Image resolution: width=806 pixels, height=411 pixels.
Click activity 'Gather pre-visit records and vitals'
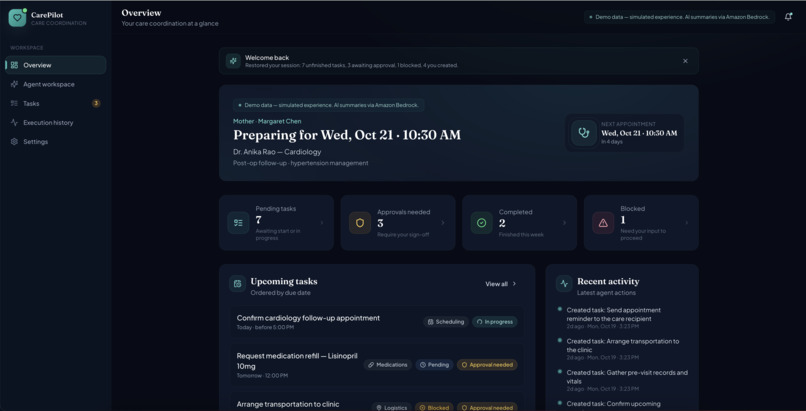(627, 377)
